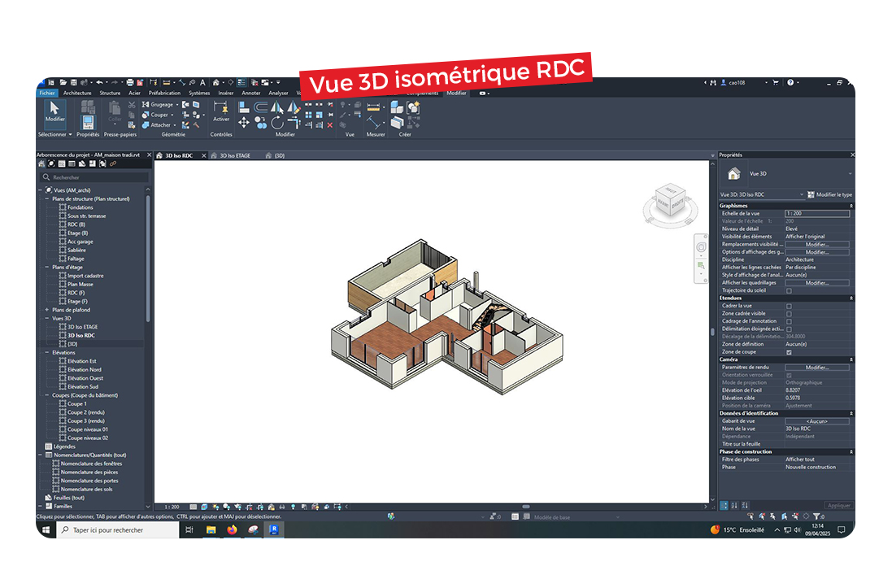The width and height of the screenshot is (892, 588).
Task: Click the Appliquer button in Propriétés
Action: (838, 506)
